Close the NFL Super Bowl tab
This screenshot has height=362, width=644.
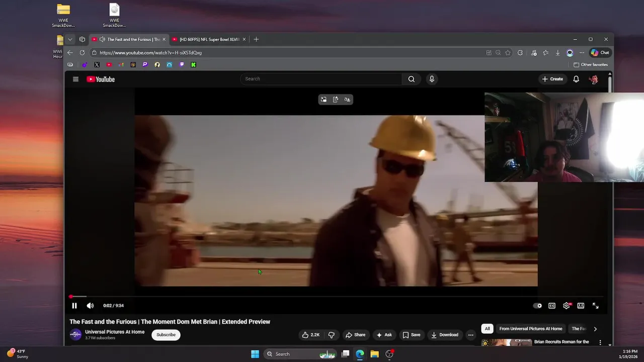(245, 39)
